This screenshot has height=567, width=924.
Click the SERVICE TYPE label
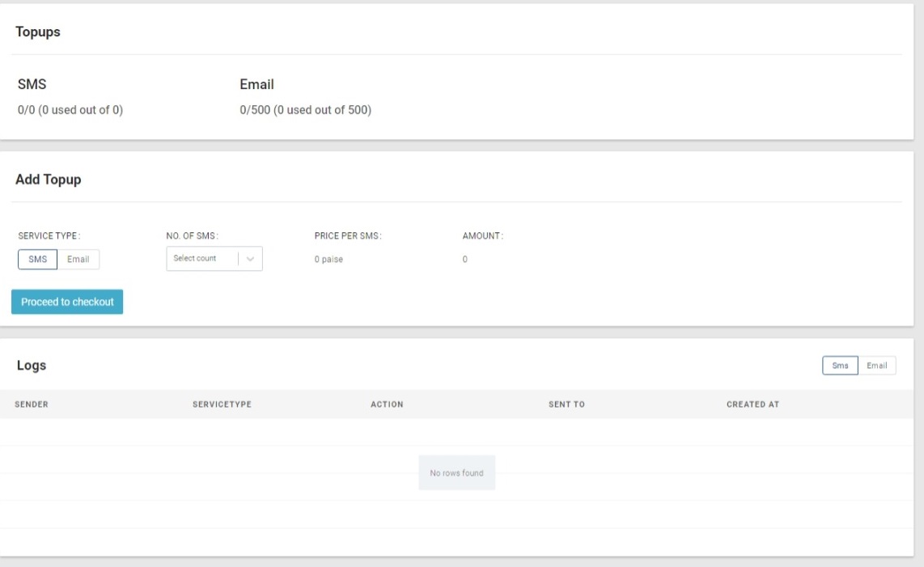(x=49, y=235)
